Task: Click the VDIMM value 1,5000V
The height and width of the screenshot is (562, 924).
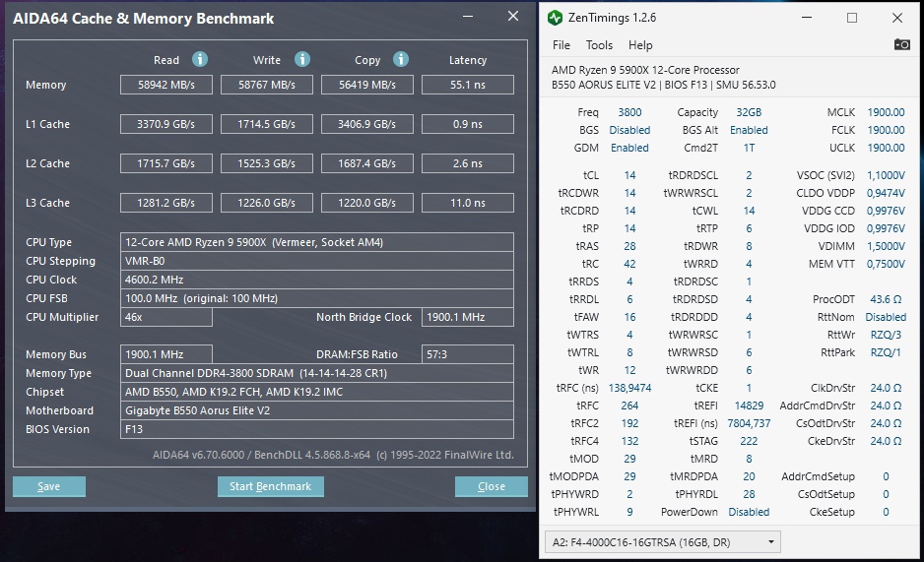Action: [x=886, y=246]
